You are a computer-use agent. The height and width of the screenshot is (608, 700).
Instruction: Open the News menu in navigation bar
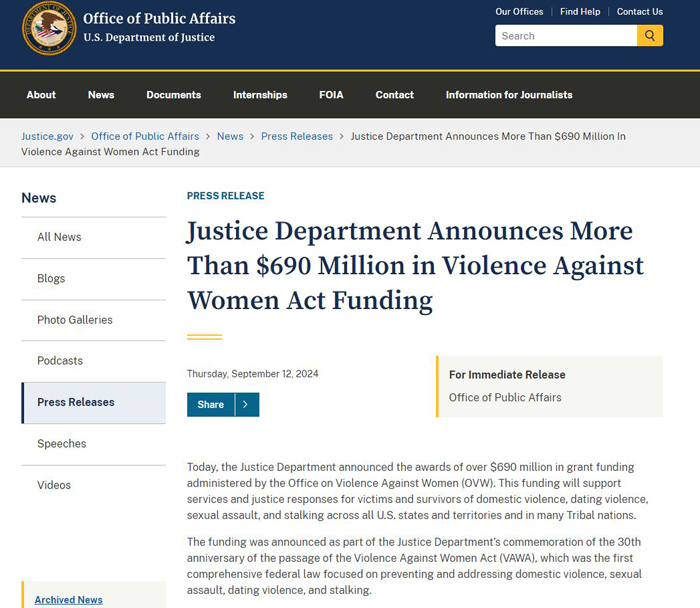[x=101, y=95]
